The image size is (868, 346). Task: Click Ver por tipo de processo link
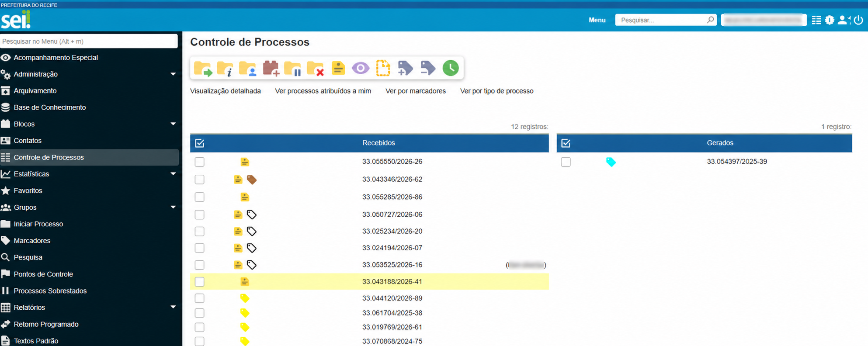coord(497,91)
